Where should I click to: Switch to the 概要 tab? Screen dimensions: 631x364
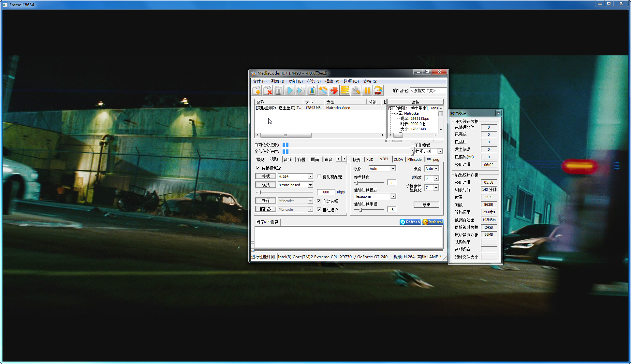point(357,160)
